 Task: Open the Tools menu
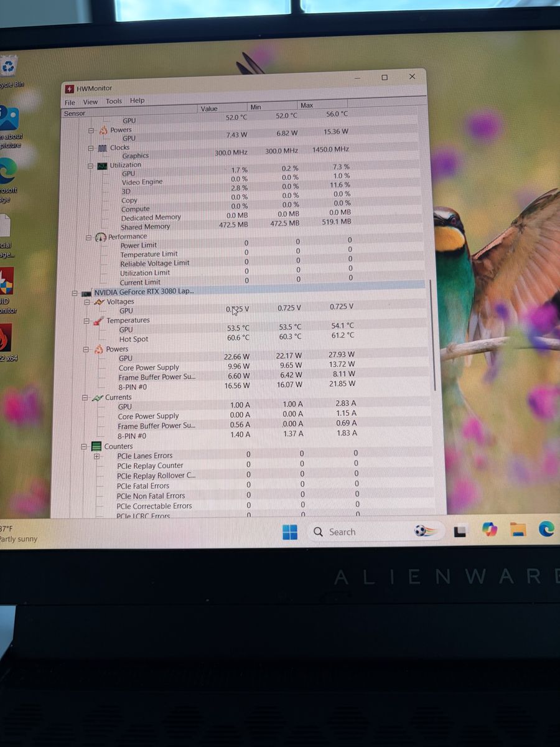pyautogui.click(x=114, y=101)
